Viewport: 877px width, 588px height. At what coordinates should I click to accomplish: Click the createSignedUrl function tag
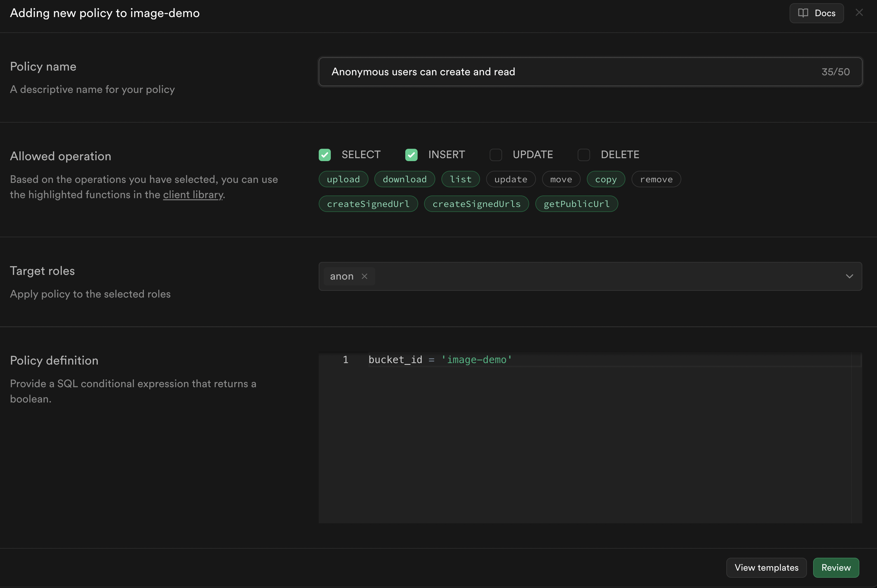(368, 204)
